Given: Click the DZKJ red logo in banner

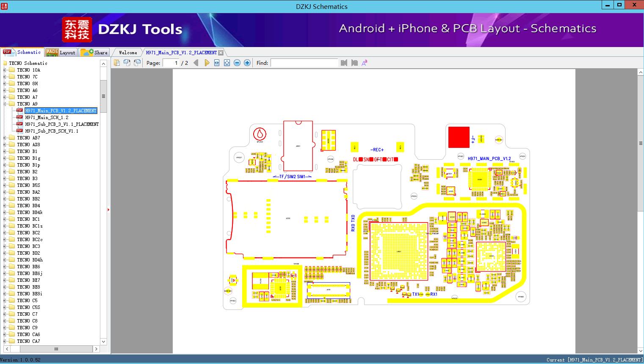Looking at the screenshot, I should [x=77, y=30].
